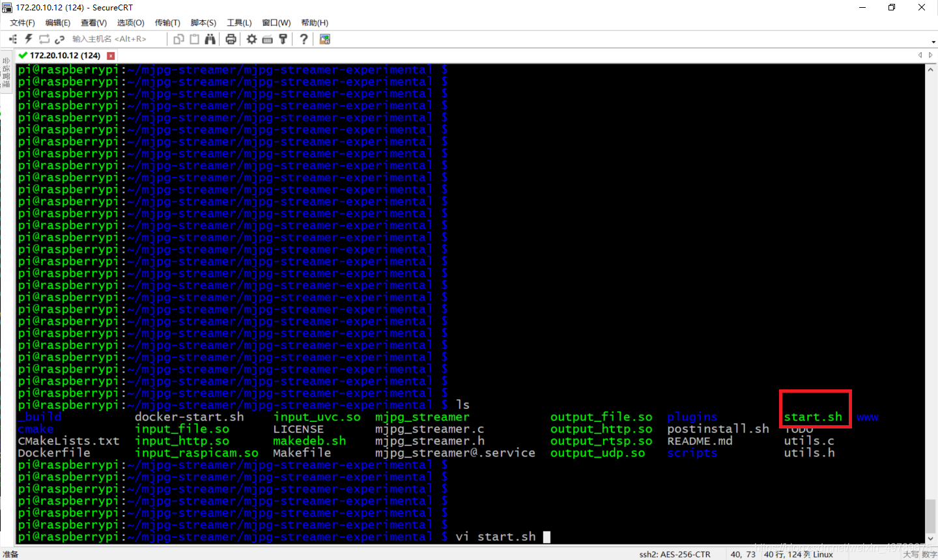Click 'CMakeLists.txt' in the listing
Image resolution: width=938 pixels, height=560 pixels.
point(69,441)
